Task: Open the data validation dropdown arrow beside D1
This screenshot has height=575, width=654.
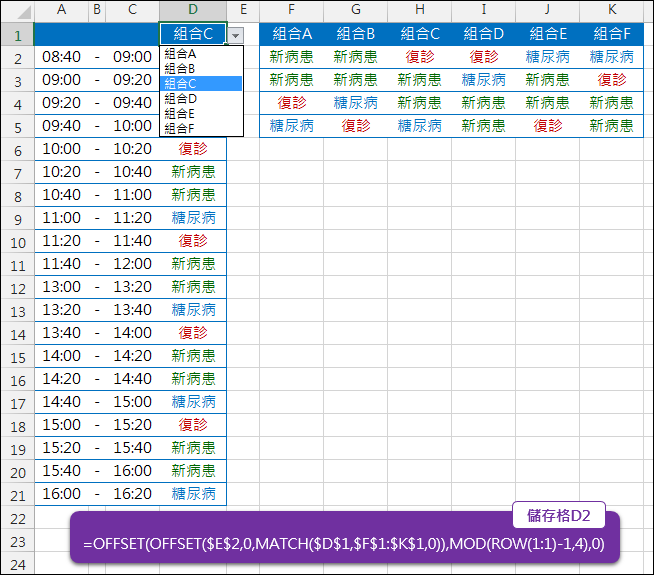Action: 235,35
